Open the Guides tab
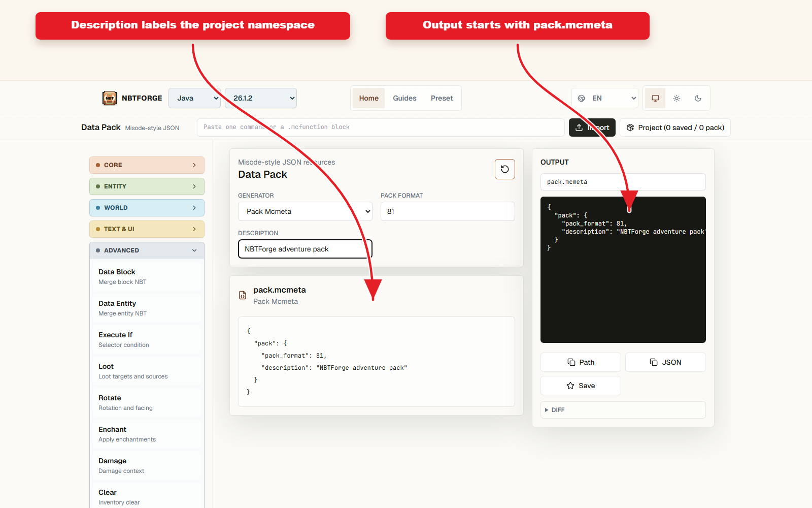 pos(404,98)
